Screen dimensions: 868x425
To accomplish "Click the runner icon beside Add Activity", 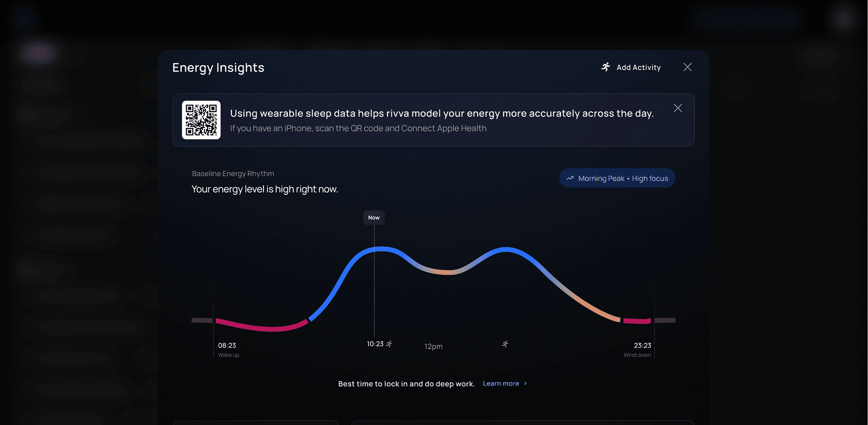I will [x=605, y=67].
